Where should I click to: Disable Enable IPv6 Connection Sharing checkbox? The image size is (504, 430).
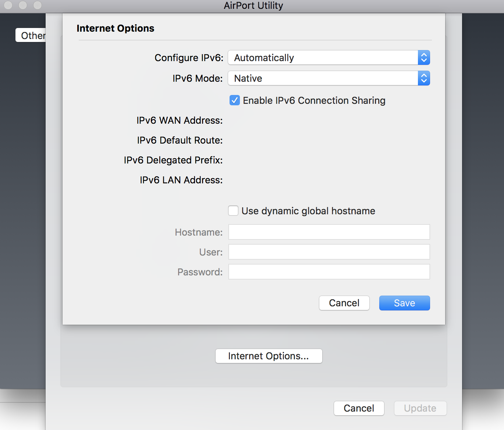tap(235, 101)
